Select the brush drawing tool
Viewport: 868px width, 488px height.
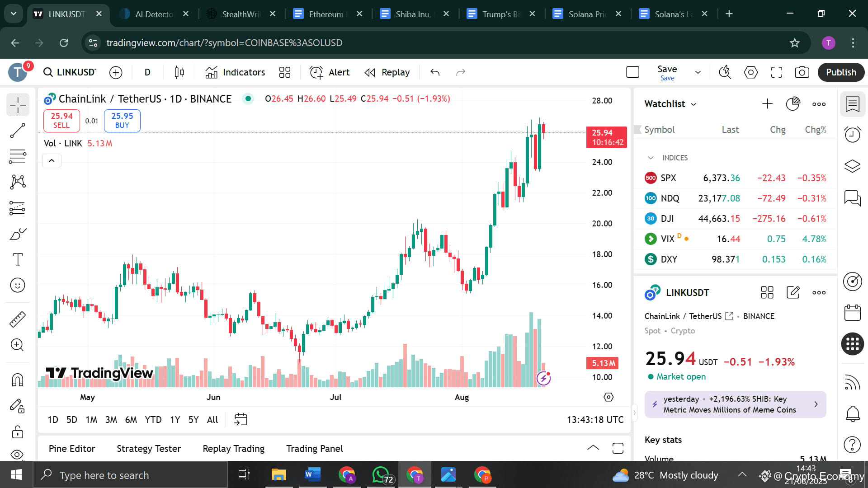18,234
